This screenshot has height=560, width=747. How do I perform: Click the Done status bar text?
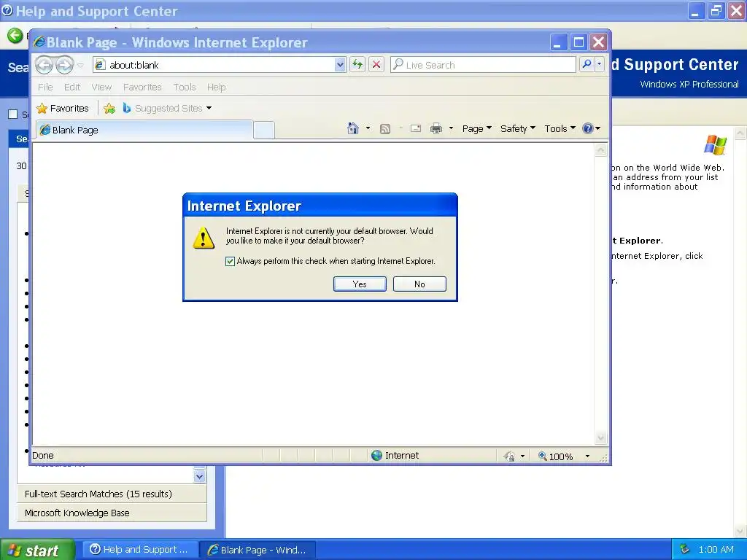coord(43,456)
